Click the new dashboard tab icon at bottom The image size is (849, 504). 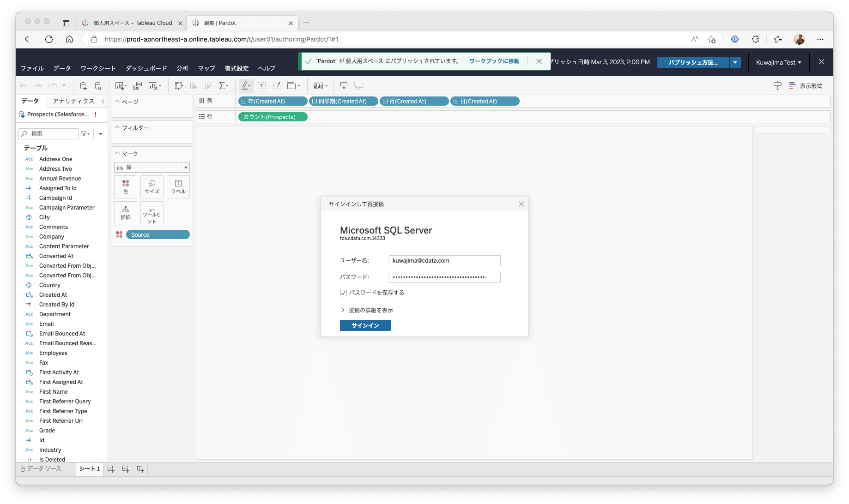tap(126, 469)
